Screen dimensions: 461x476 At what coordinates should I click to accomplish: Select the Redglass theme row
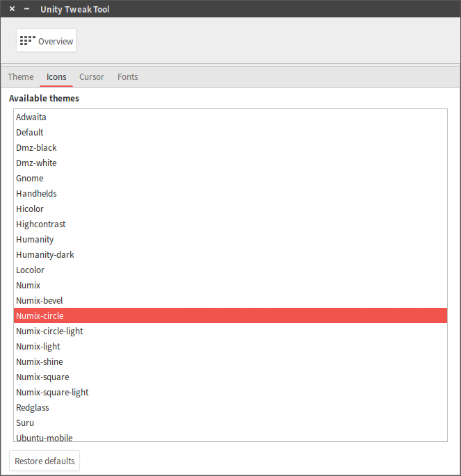point(231,407)
